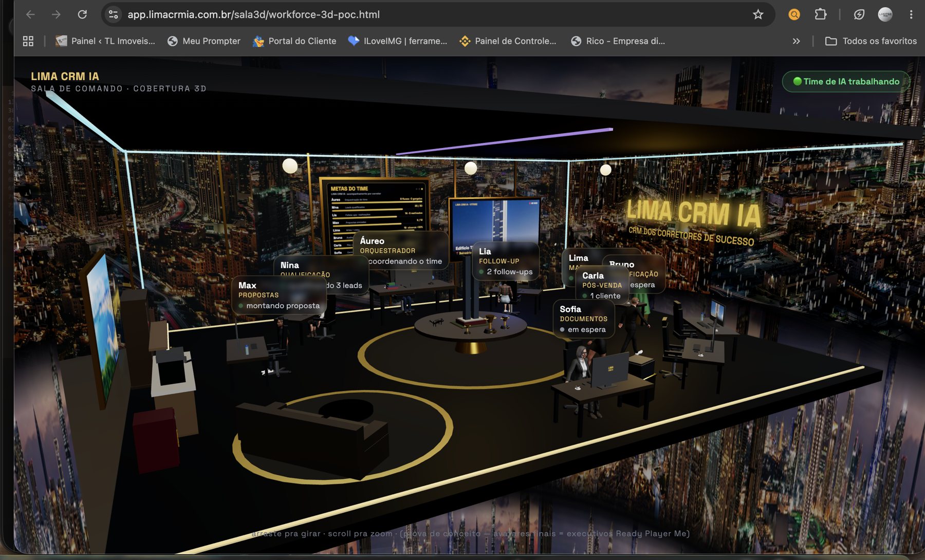Go back using browser back arrow
The height and width of the screenshot is (560, 925).
[30, 14]
